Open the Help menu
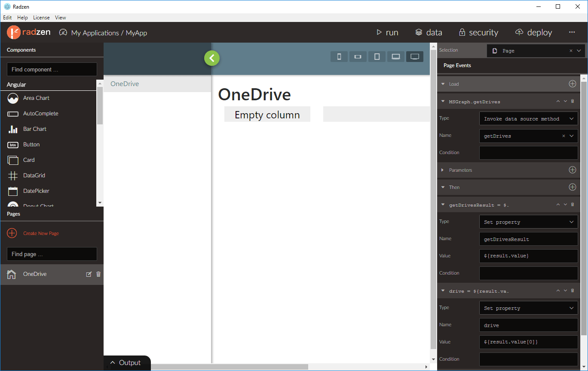Image resolution: width=588 pixels, height=371 pixels. click(22, 18)
